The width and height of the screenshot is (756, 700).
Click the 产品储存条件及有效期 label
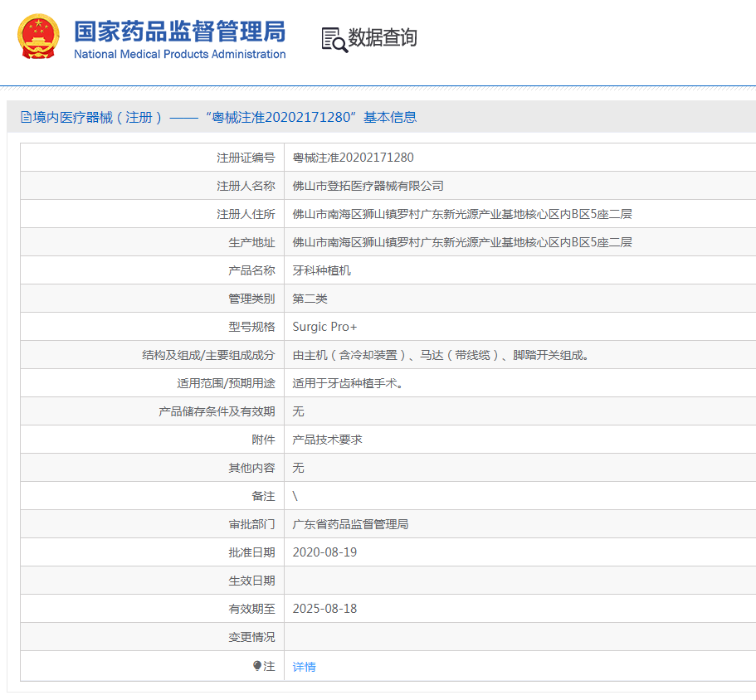[217, 411]
